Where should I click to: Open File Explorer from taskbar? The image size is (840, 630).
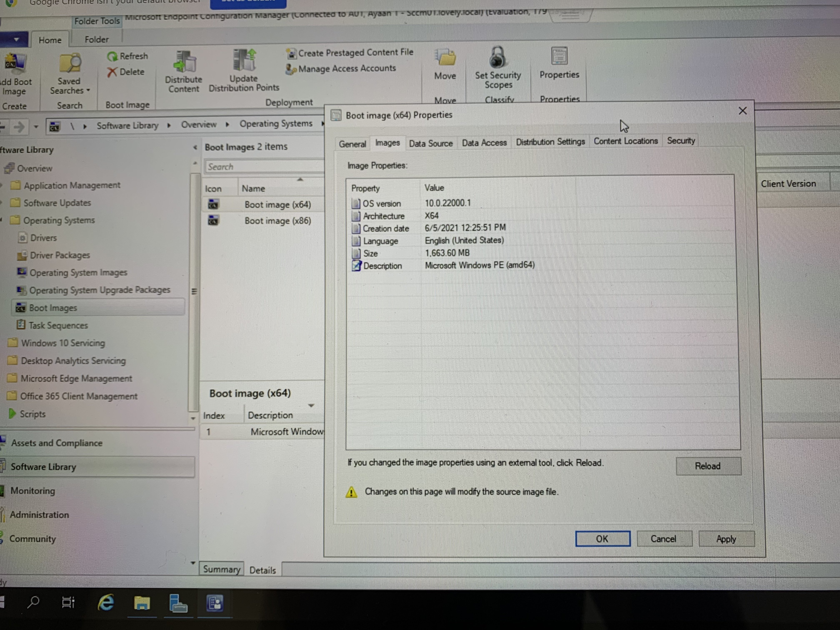pyautogui.click(x=142, y=603)
